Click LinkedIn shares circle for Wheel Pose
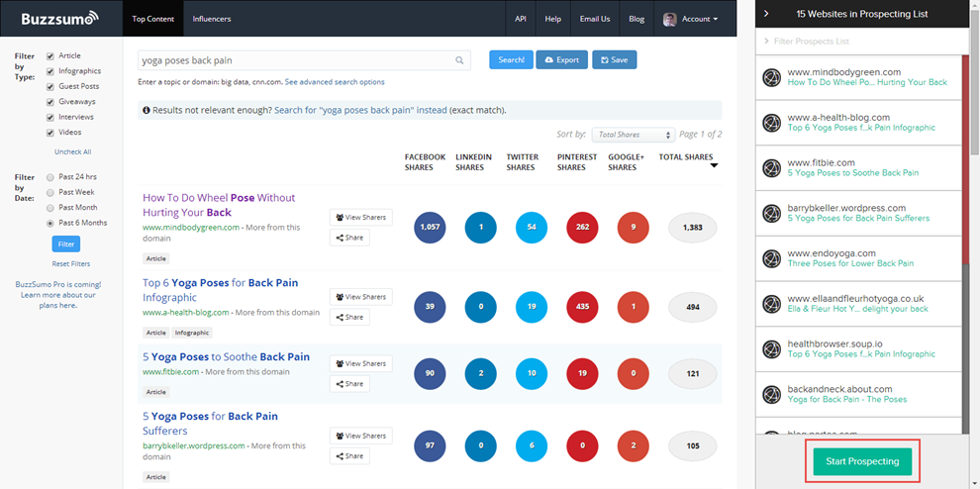The image size is (980, 489). (x=481, y=228)
